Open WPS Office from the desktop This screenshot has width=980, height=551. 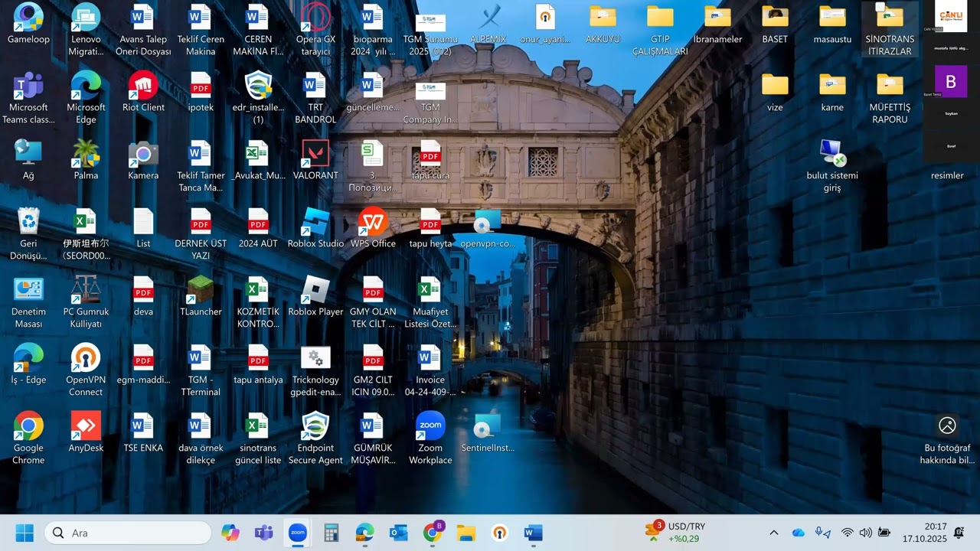373,229
